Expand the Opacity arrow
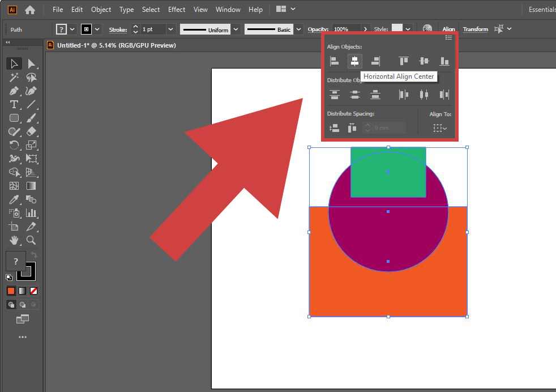Image resolution: width=556 pixels, height=392 pixels. [366, 29]
